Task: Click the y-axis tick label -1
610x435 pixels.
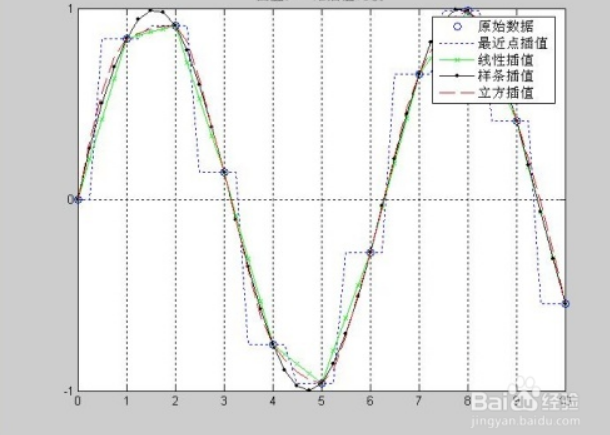Action: point(68,391)
